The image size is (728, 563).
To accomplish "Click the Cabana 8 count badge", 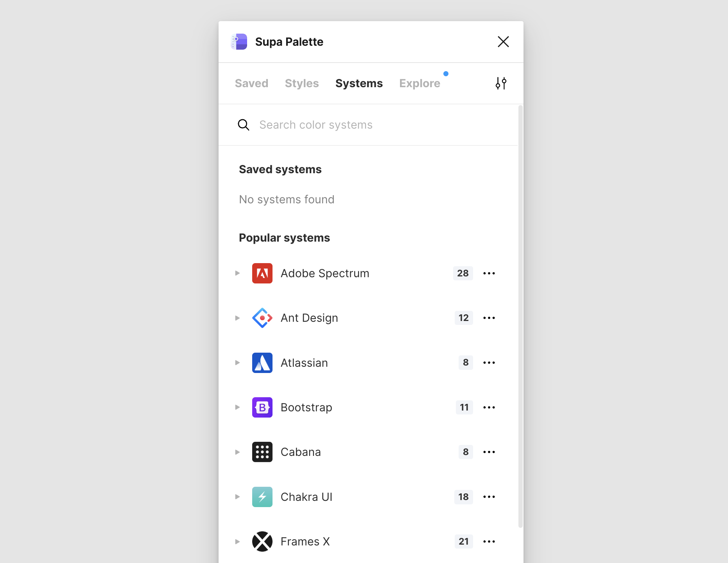I will pyautogui.click(x=466, y=452).
